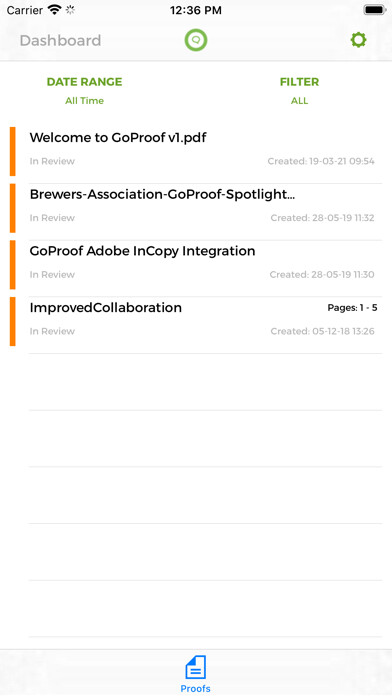Screen dimensions: 392x696
Task: Select the Proofs document icon
Action: (x=195, y=667)
